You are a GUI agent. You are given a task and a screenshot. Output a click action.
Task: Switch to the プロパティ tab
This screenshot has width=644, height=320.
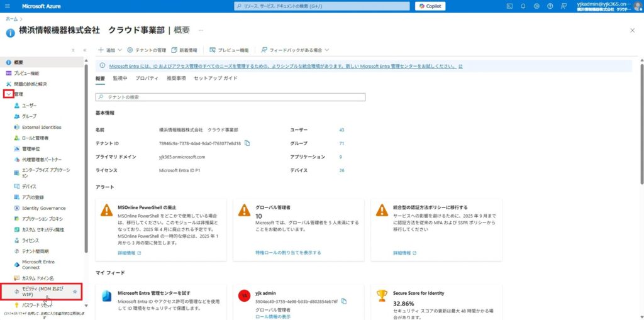pos(147,79)
